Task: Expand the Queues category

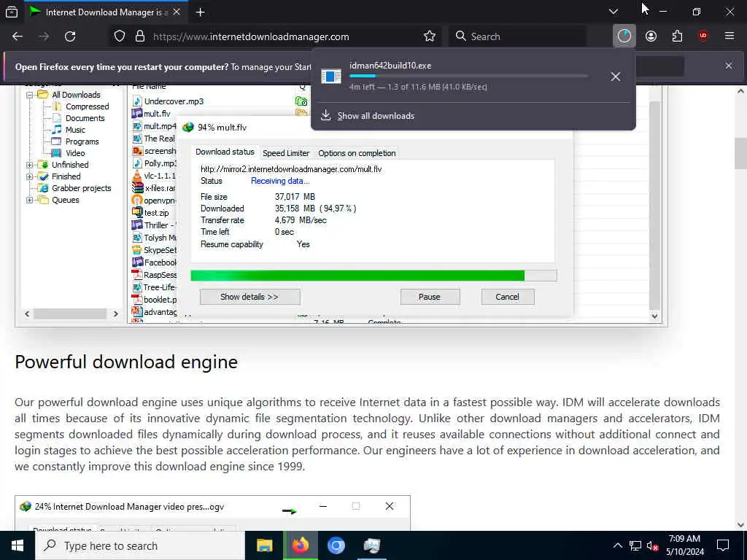Action: pos(29,200)
